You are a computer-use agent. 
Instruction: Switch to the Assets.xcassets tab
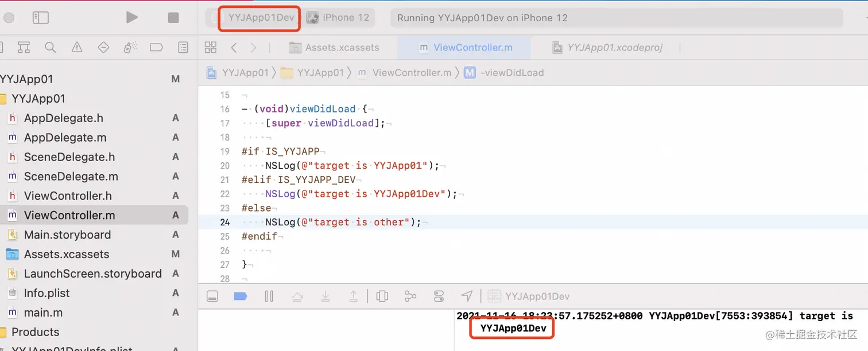click(x=334, y=48)
